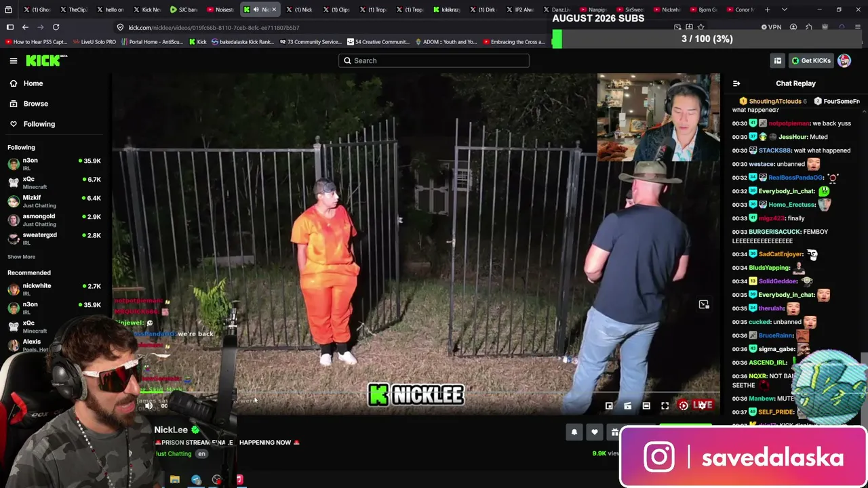Screen dimensions: 868x488
Task: Click the NickLee channel name
Action: coord(171,430)
